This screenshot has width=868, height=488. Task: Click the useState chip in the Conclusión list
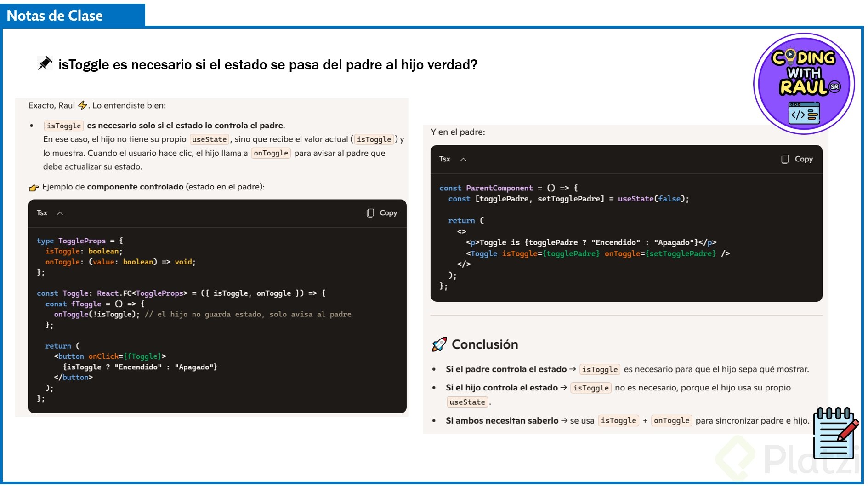tap(467, 402)
